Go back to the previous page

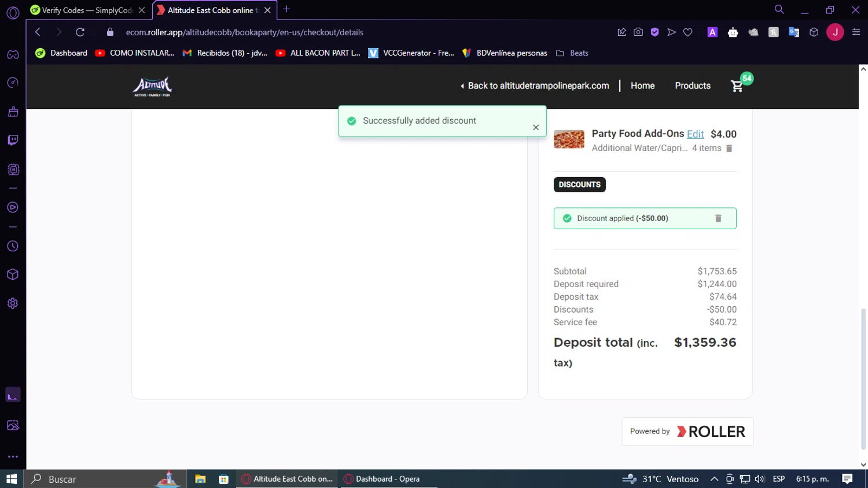point(38,32)
